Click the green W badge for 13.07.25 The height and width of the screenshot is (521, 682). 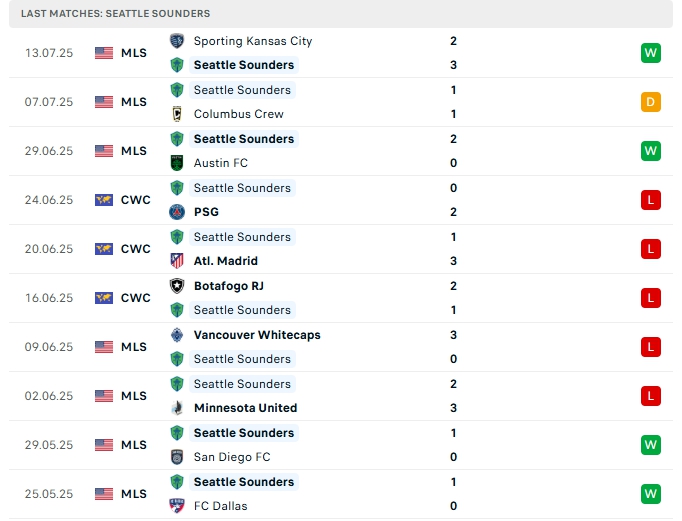tap(652, 53)
